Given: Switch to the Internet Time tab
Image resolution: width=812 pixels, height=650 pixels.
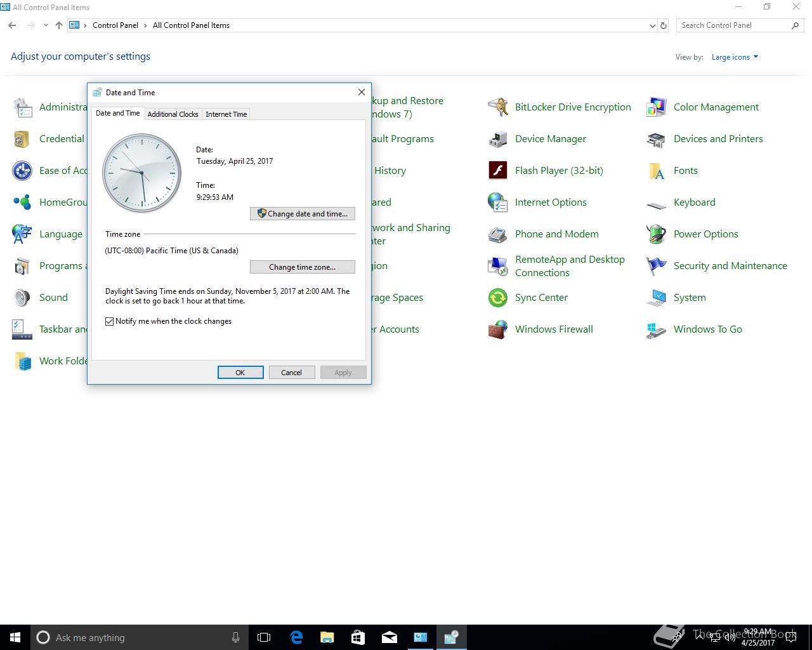Looking at the screenshot, I should (226, 114).
